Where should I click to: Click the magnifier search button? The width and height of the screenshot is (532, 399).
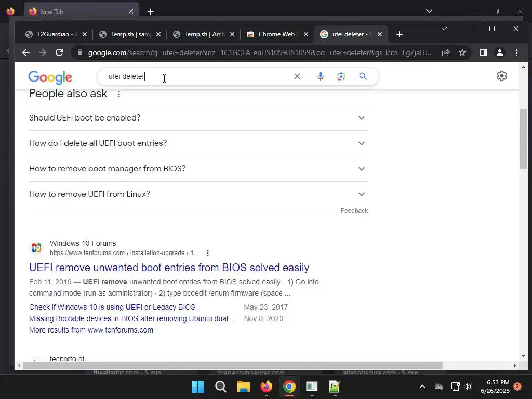pyautogui.click(x=363, y=76)
